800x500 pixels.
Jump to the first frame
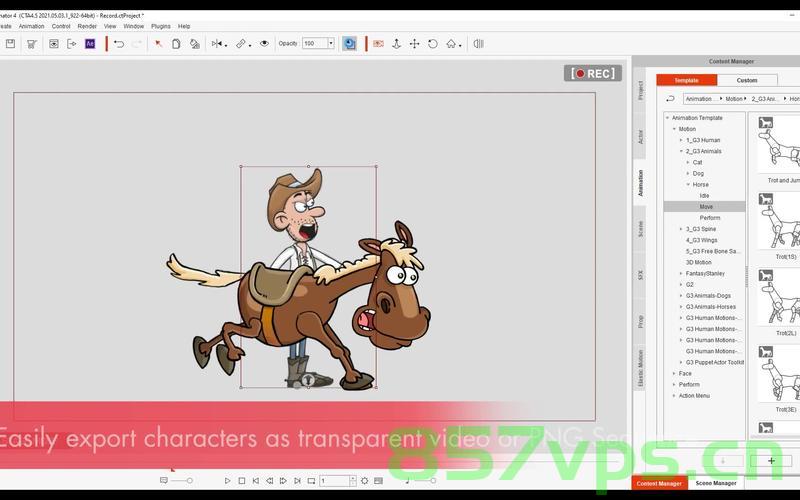(x=256, y=481)
